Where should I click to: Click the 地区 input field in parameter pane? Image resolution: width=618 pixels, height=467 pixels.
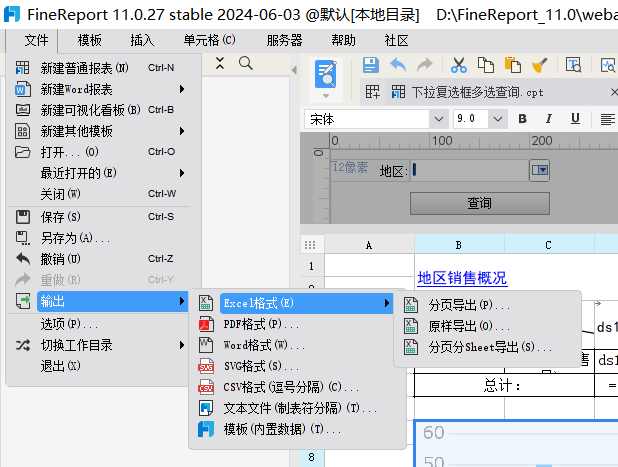click(x=469, y=170)
